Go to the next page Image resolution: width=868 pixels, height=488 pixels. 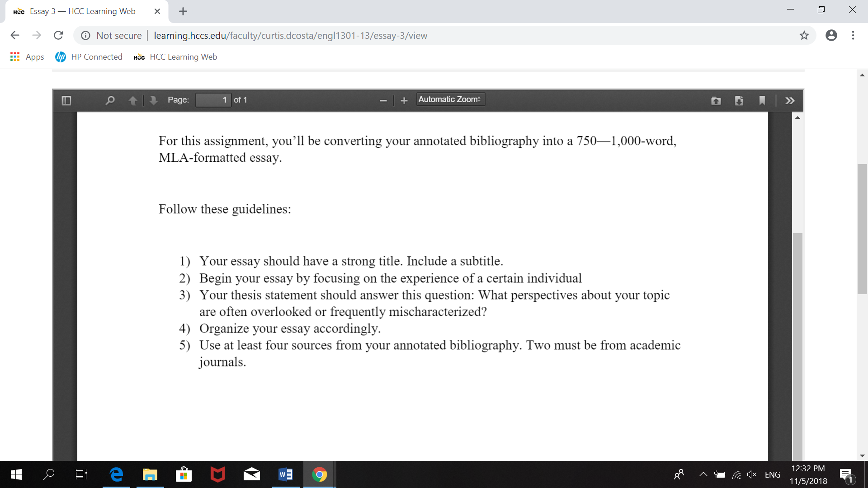click(153, 100)
